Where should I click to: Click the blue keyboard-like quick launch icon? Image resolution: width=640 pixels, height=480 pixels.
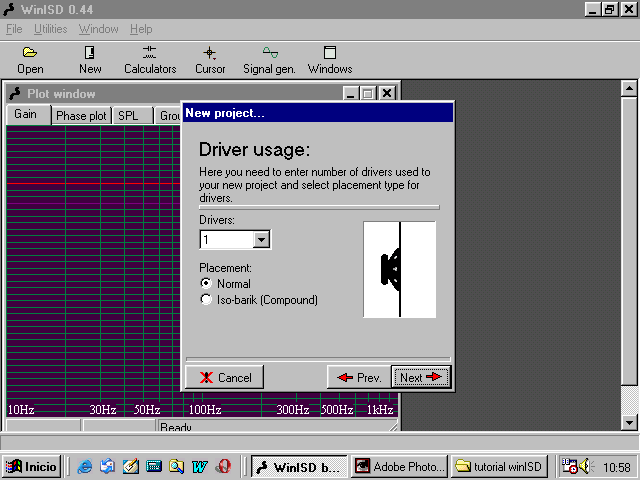(154, 466)
